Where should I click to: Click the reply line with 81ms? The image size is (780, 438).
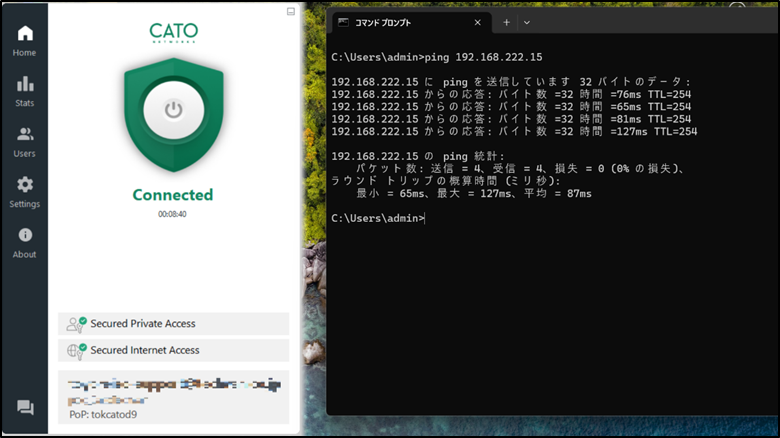pos(511,119)
